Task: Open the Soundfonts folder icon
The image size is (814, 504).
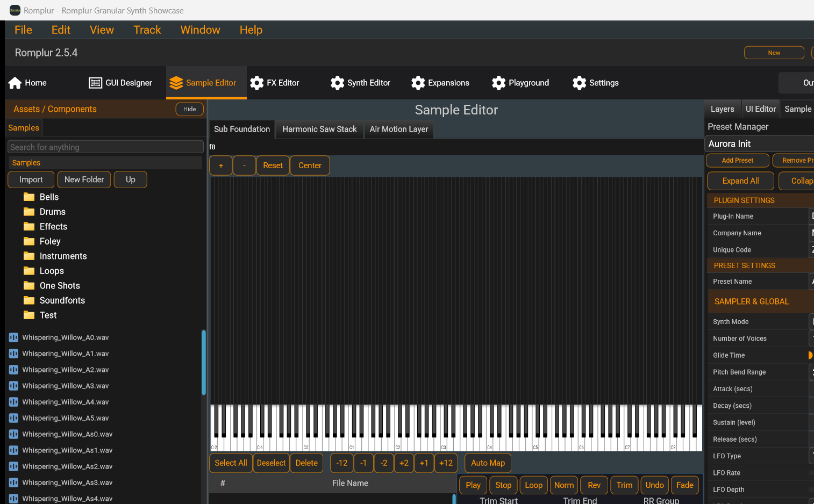Action: (x=29, y=300)
